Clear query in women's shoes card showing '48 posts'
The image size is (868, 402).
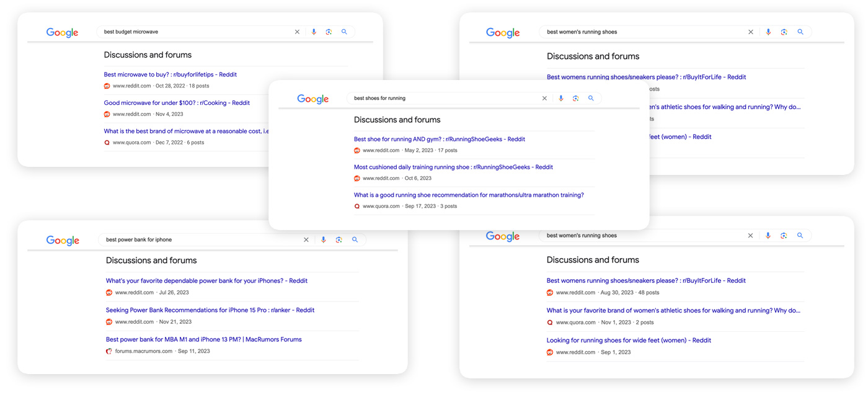pos(750,236)
